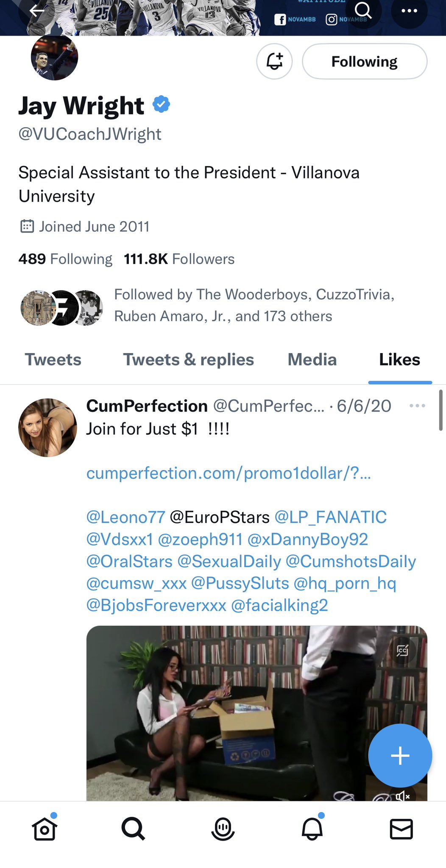
Task: Select the Media tab
Action: [x=312, y=360]
